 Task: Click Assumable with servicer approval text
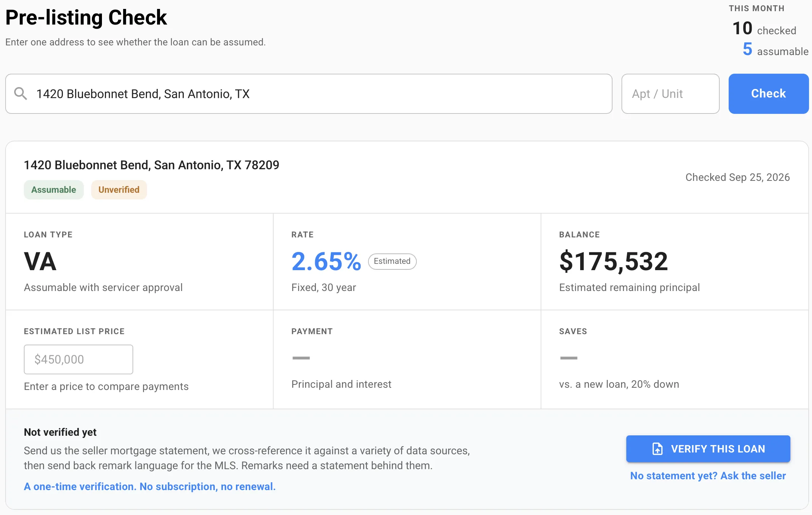(103, 287)
